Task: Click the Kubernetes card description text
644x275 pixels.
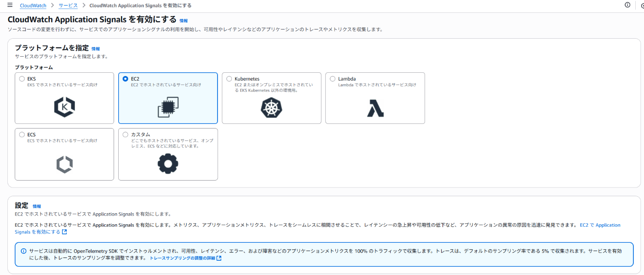Action: click(274, 88)
